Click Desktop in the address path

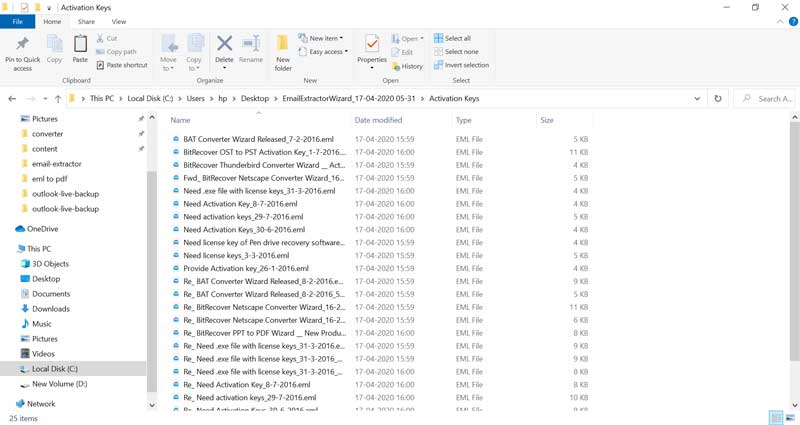pos(255,98)
